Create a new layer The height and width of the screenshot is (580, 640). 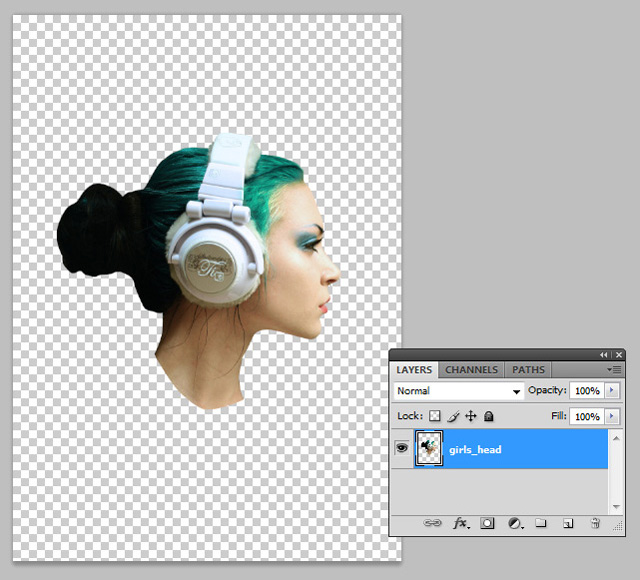tap(567, 523)
